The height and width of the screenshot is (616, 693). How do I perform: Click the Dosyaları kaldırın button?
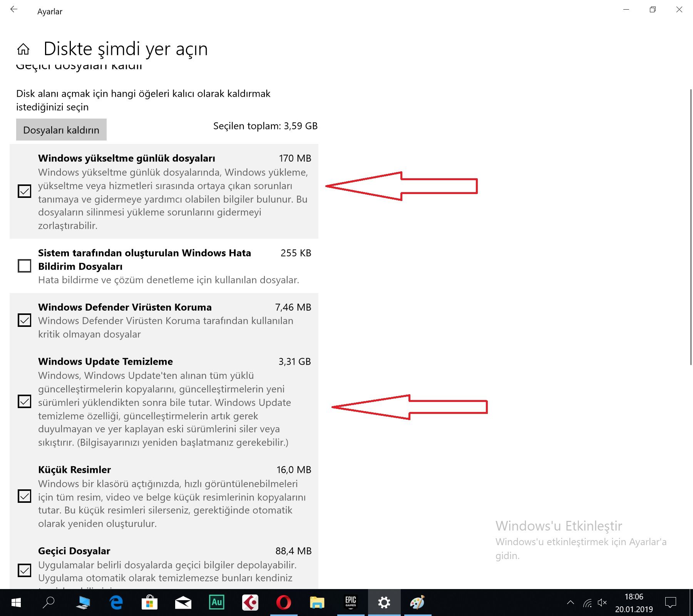click(61, 130)
